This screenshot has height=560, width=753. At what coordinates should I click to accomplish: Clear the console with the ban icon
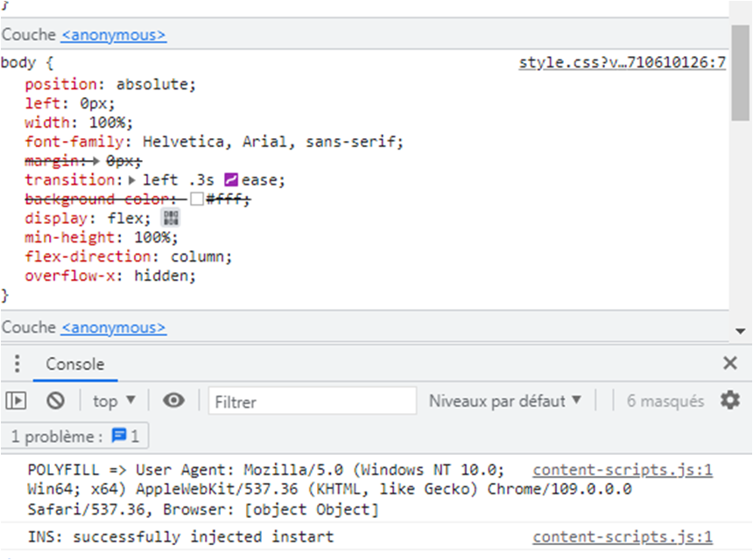[x=56, y=401]
